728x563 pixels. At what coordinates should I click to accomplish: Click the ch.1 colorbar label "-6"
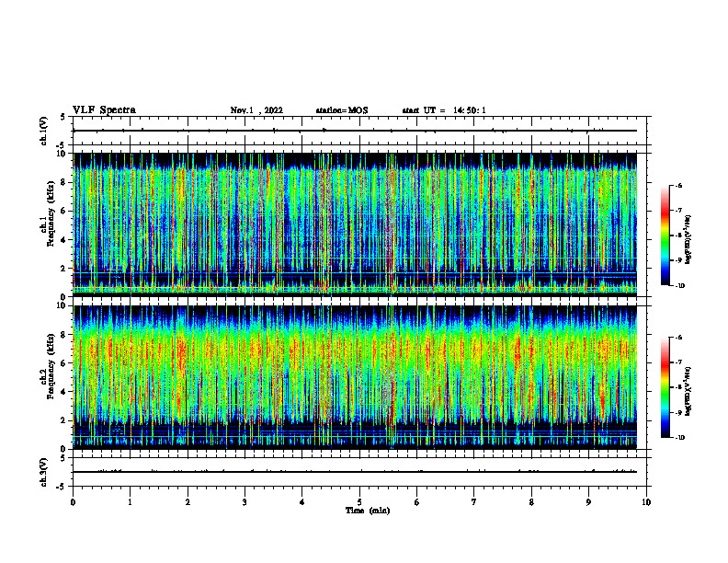[678, 186]
